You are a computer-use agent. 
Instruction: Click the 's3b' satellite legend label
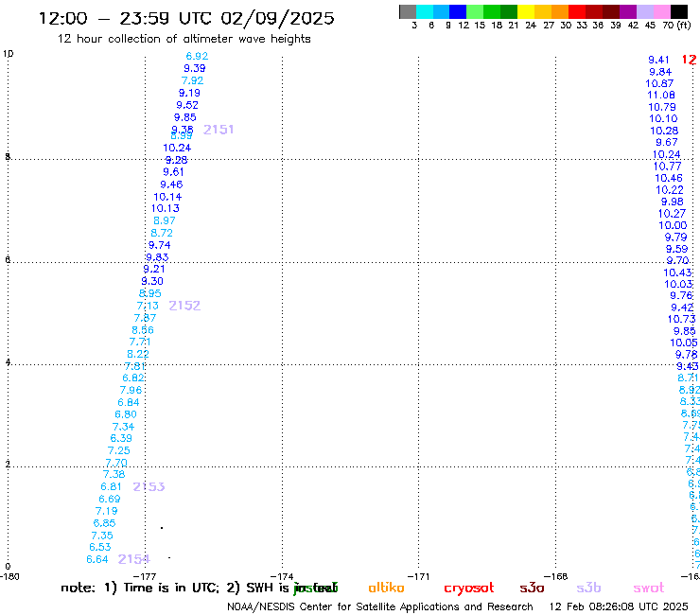coord(588,588)
